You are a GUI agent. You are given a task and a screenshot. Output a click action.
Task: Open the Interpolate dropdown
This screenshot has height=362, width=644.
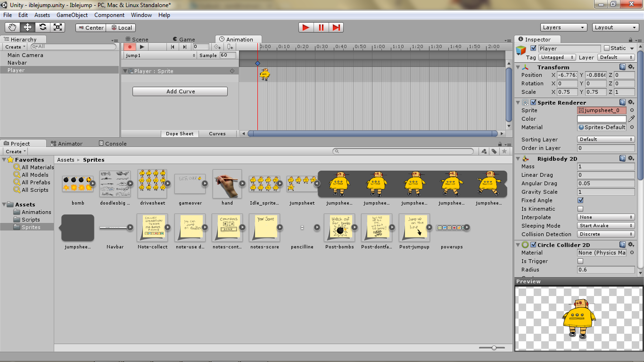coord(606,217)
